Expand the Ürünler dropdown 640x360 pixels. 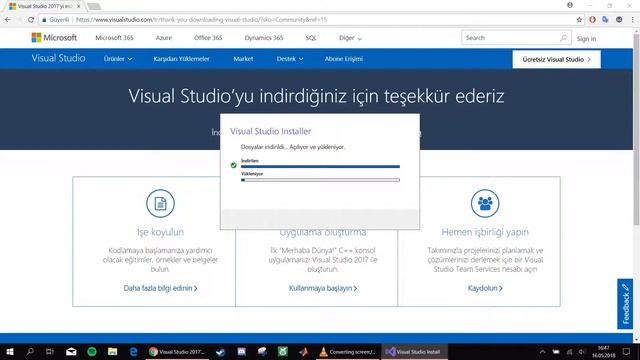point(118,59)
